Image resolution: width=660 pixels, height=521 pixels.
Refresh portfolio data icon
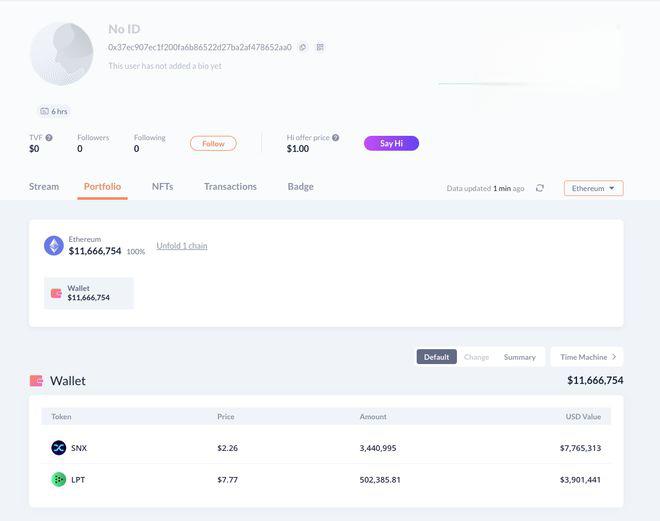tap(540, 188)
